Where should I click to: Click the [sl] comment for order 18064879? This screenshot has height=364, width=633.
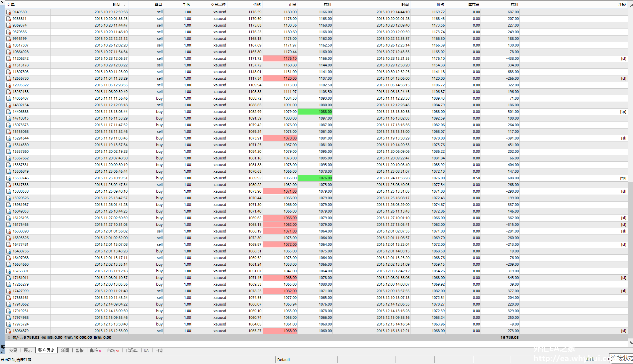(x=623, y=331)
